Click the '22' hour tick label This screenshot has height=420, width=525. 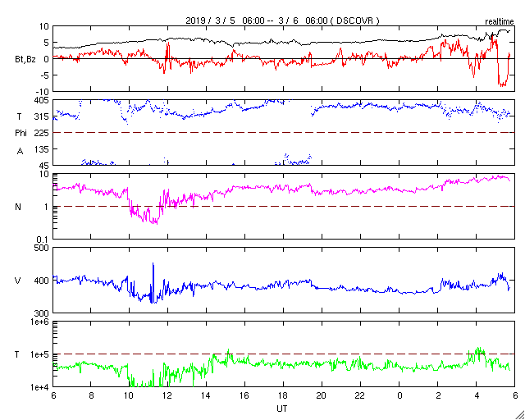[x=361, y=395]
